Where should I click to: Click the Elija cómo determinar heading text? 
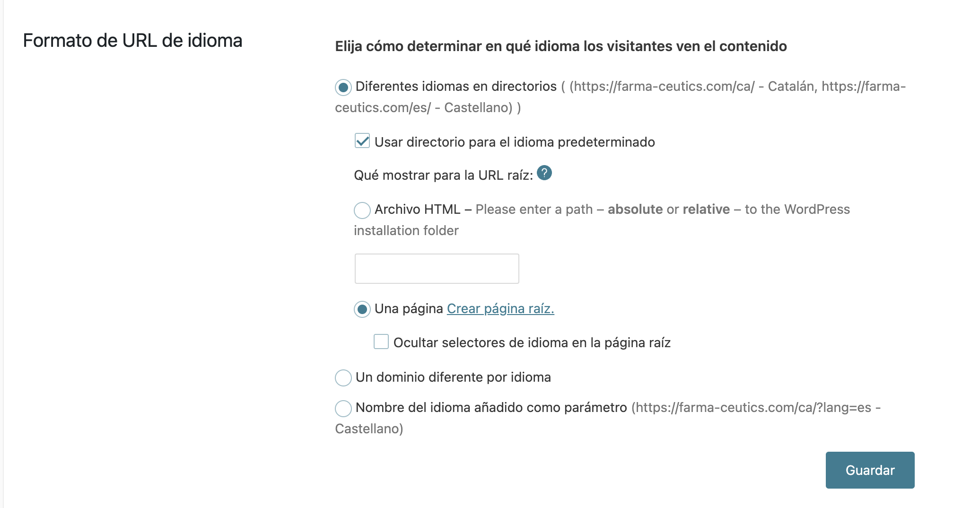pyautogui.click(x=560, y=46)
